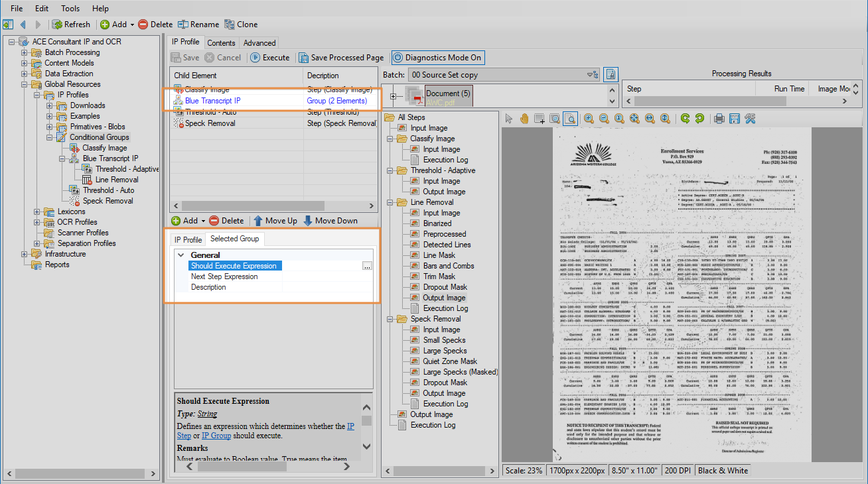Select the hand pan tool
Screen dimensions: 868x484
[x=524, y=119]
